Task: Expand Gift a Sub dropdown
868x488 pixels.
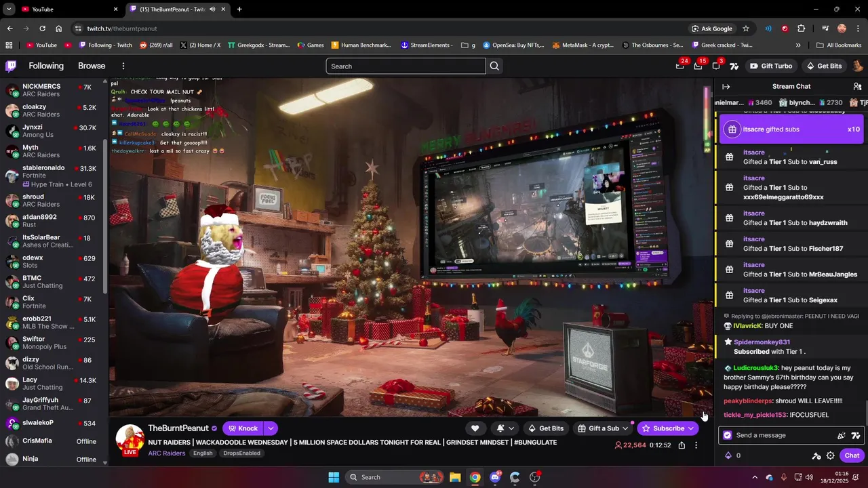Action: pyautogui.click(x=625, y=428)
